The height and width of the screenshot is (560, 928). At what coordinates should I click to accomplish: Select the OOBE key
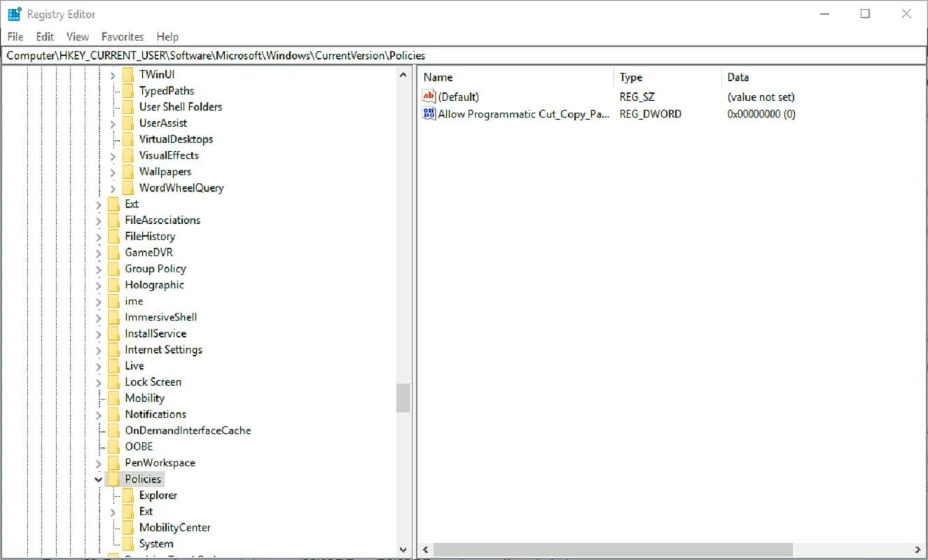click(x=139, y=446)
